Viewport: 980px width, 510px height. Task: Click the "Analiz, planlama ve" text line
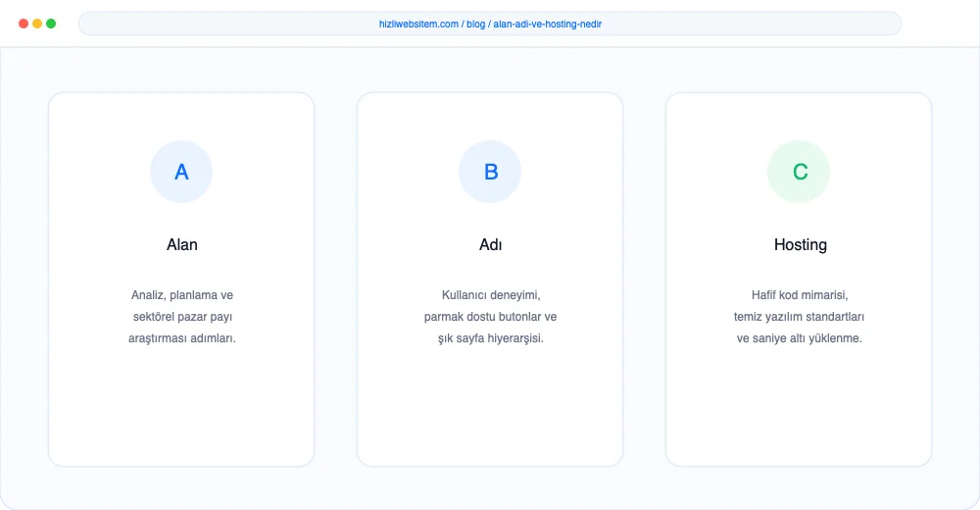(x=182, y=295)
